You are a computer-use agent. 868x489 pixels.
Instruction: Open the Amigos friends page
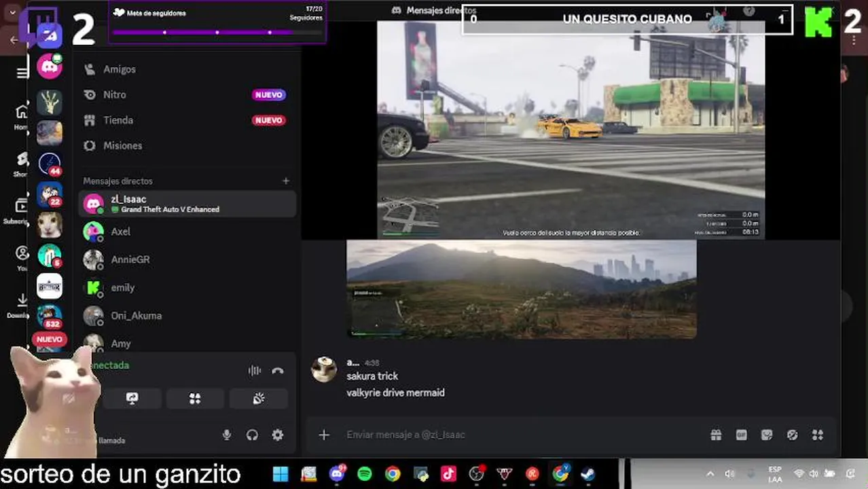[x=187, y=69]
